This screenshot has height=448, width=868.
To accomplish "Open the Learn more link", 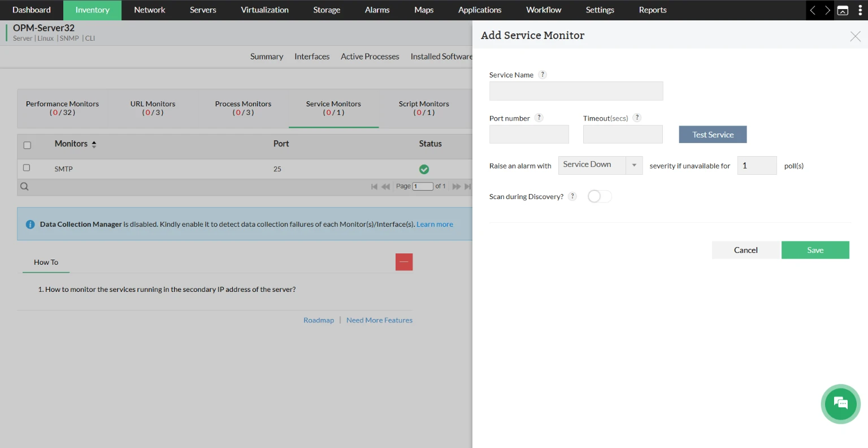I will [435, 225].
